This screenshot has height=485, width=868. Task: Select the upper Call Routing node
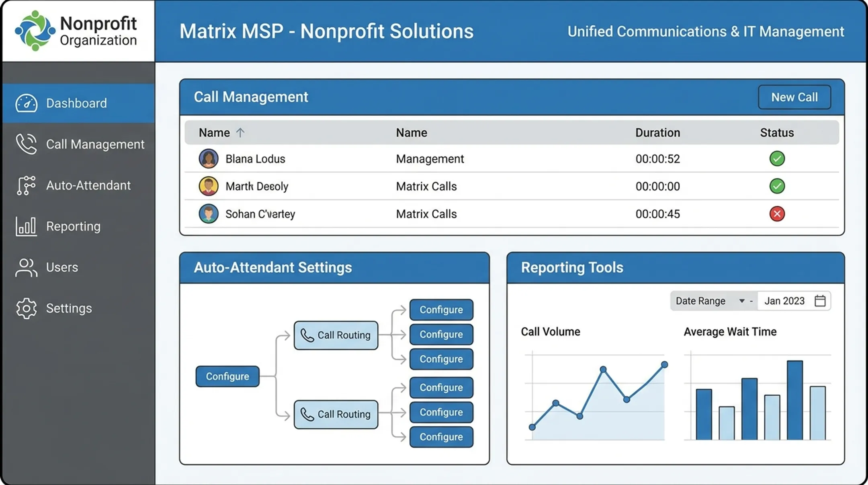(336, 335)
